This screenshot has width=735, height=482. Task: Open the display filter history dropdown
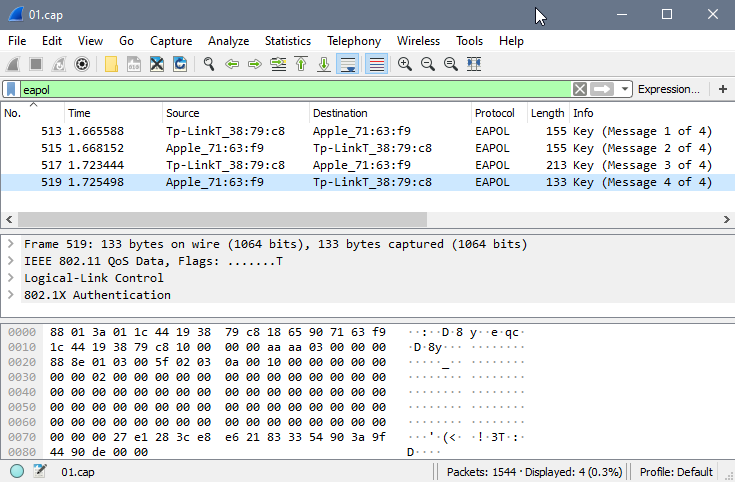[625, 89]
